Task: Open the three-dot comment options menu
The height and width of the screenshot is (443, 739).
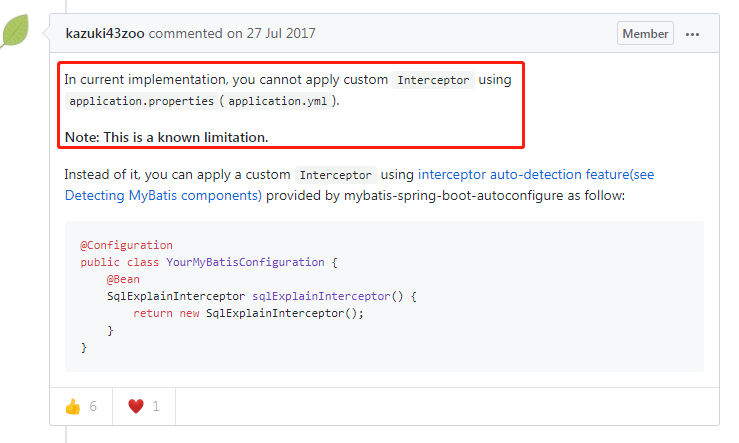Action: 692,34
